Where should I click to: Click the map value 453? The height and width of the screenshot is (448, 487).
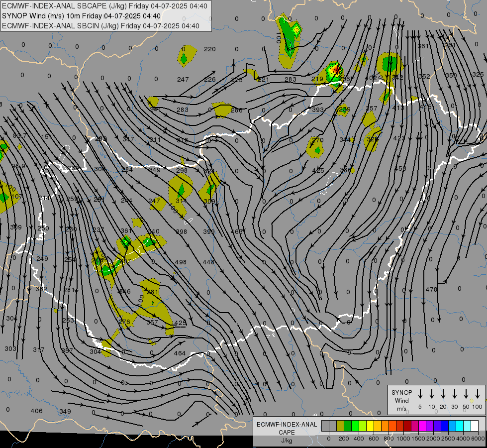(400, 169)
